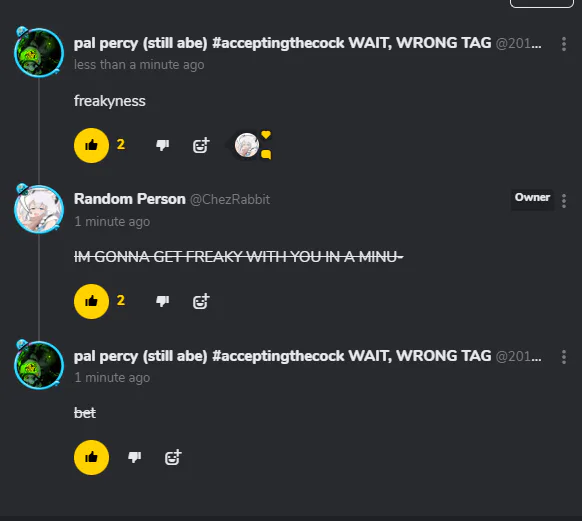Click pal percy's avatar on the "bet" comment

tap(39, 366)
